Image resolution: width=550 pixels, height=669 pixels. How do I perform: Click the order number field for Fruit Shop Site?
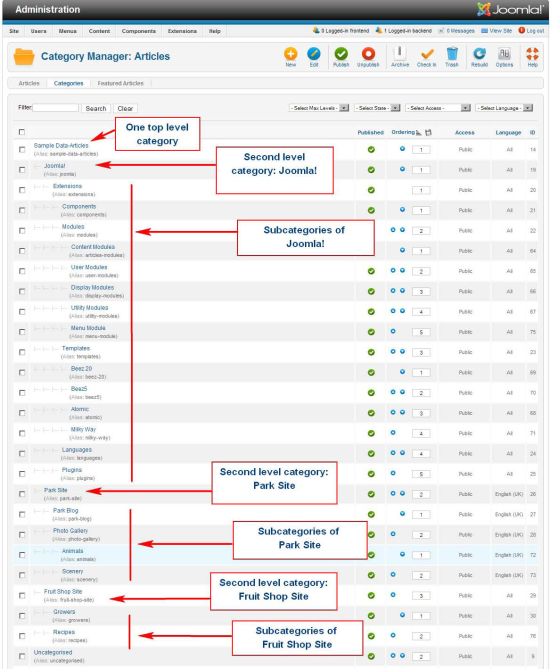coord(421,596)
